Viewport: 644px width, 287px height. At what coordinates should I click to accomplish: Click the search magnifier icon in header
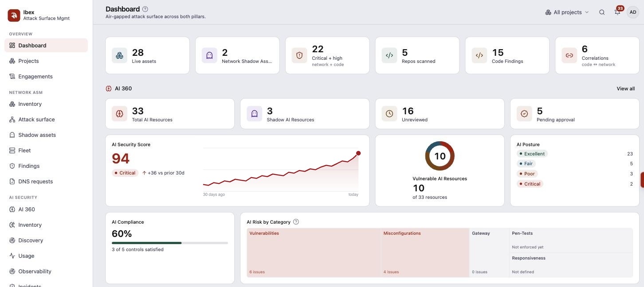tap(602, 12)
